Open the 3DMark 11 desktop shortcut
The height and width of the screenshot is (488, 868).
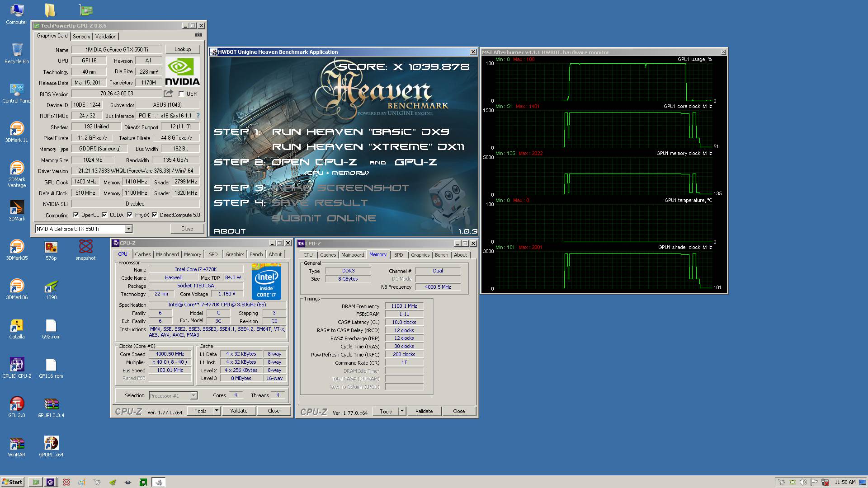pos(17,132)
